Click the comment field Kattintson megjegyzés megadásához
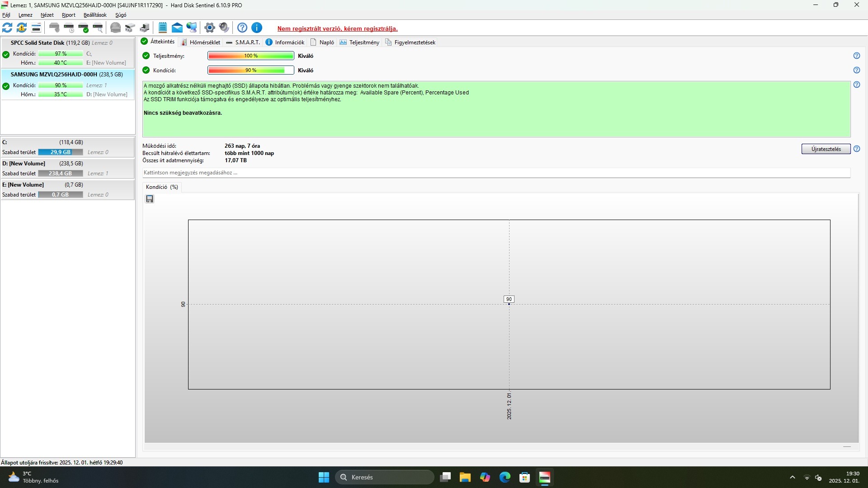The width and height of the screenshot is (868, 488). click(496, 173)
